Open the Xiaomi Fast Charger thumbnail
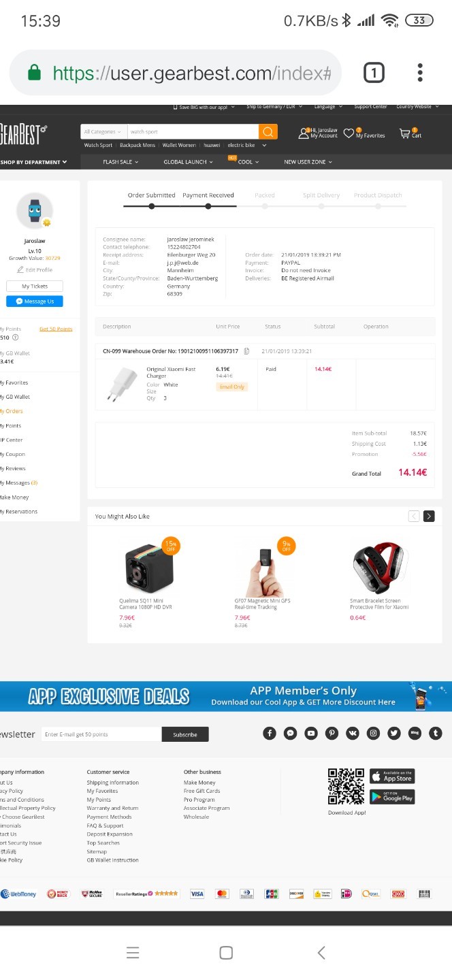Image resolution: width=452 pixels, height=980 pixels. pos(122,385)
